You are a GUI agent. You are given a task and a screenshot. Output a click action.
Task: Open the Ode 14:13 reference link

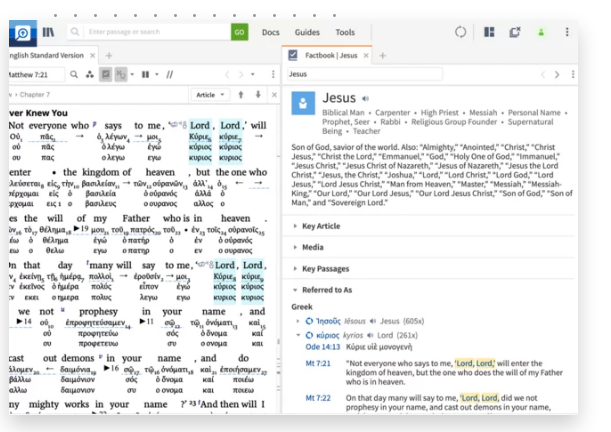pyautogui.click(x=322, y=347)
